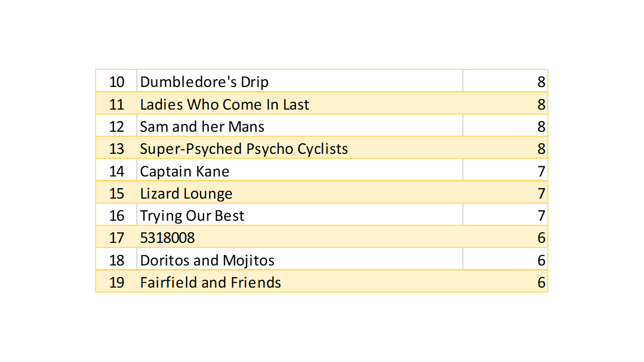This screenshot has width=644, height=362.
Task: Select the Lizard Lounge cell
Action: [186, 194]
